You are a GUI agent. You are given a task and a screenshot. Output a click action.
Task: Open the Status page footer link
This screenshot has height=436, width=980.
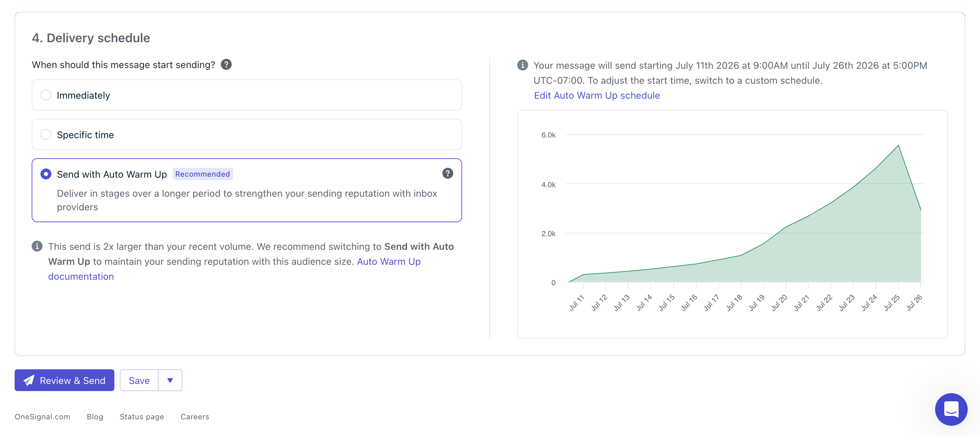pyautogui.click(x=142, y=417)
